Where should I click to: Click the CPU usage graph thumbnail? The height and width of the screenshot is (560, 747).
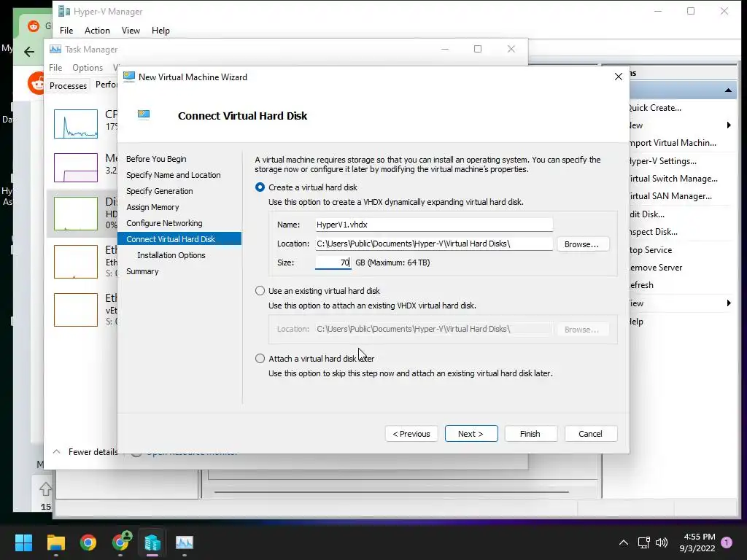[x=76, y=124]
